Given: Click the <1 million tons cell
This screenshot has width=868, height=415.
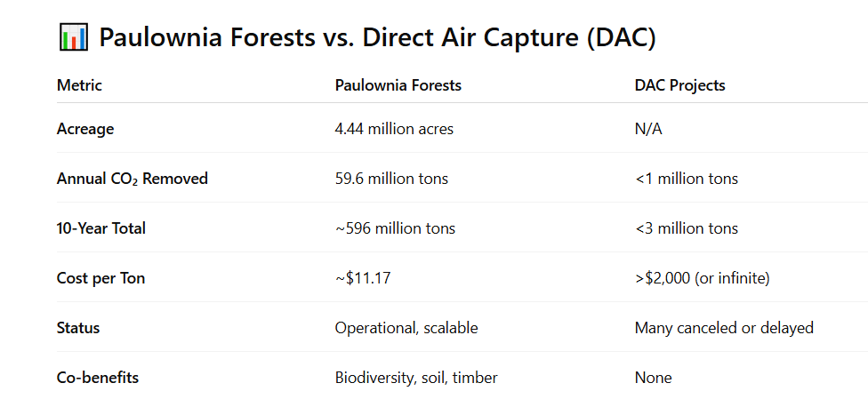Looking at the screenshot, I should (x=686, y=179).
